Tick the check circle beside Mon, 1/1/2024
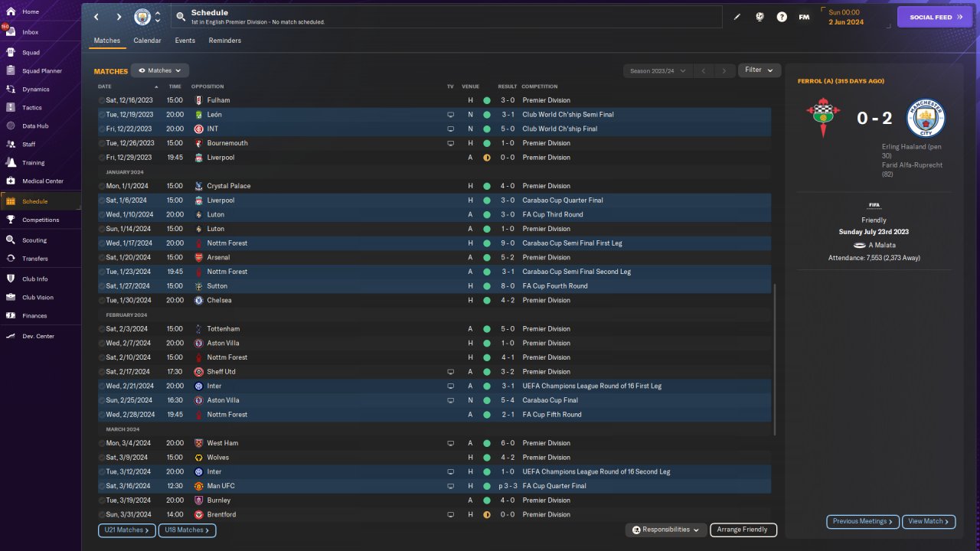This screenshot has width=980, height=551. click(102, 186)
